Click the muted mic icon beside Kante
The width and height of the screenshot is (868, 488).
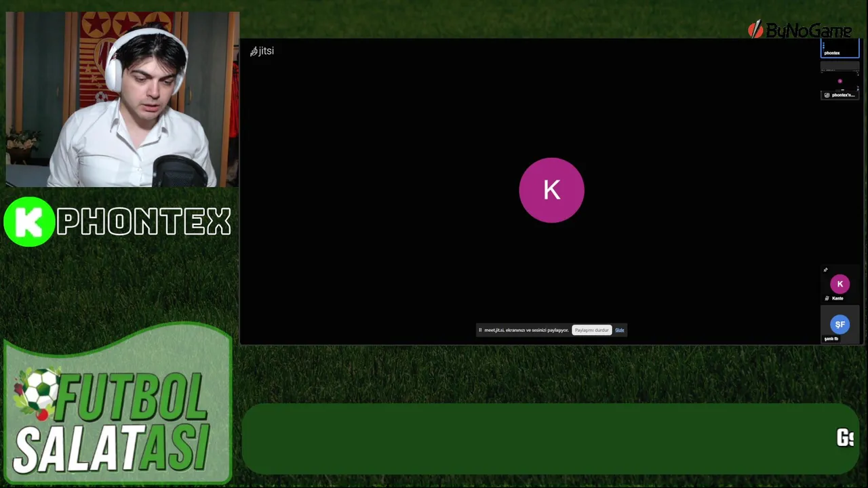point(827,298)
